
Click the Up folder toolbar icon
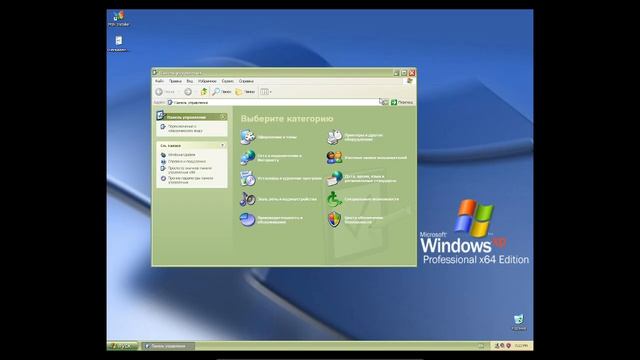click(x=203, y=92)
